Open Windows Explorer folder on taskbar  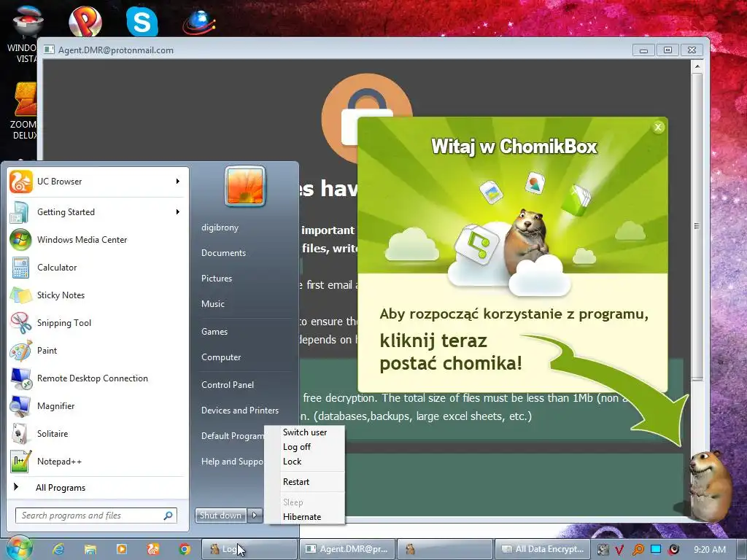90,549
